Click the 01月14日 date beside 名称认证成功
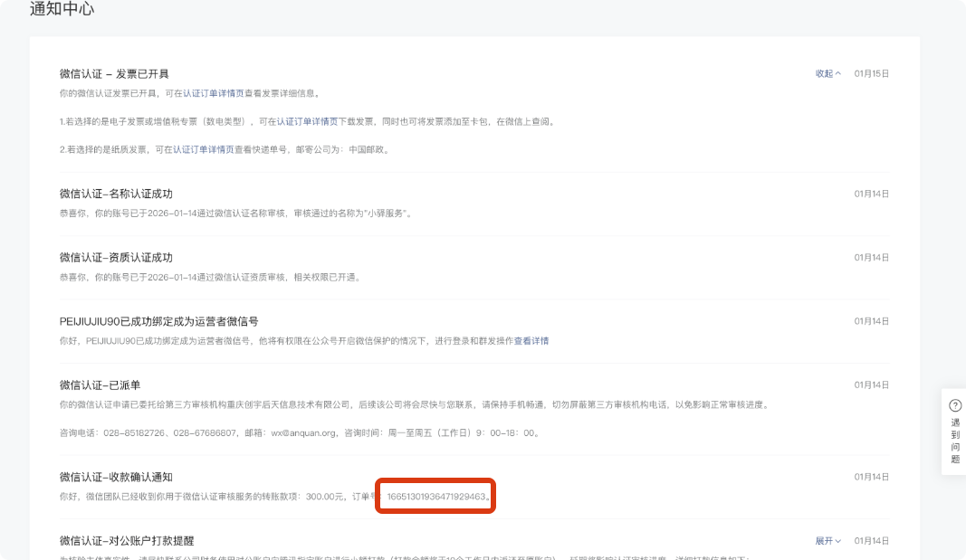966x560 pixels. click(x=871, y=194)
